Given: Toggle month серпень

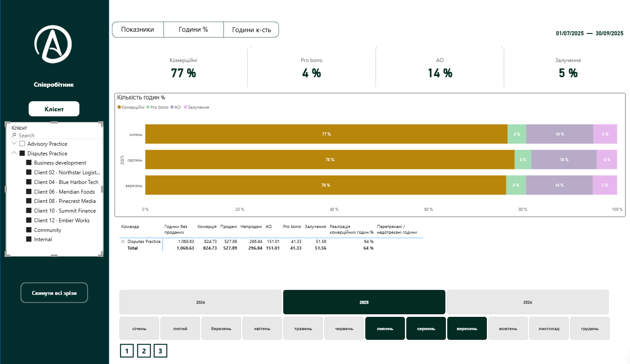Looking at the screenshot, I should pos(426,328).
